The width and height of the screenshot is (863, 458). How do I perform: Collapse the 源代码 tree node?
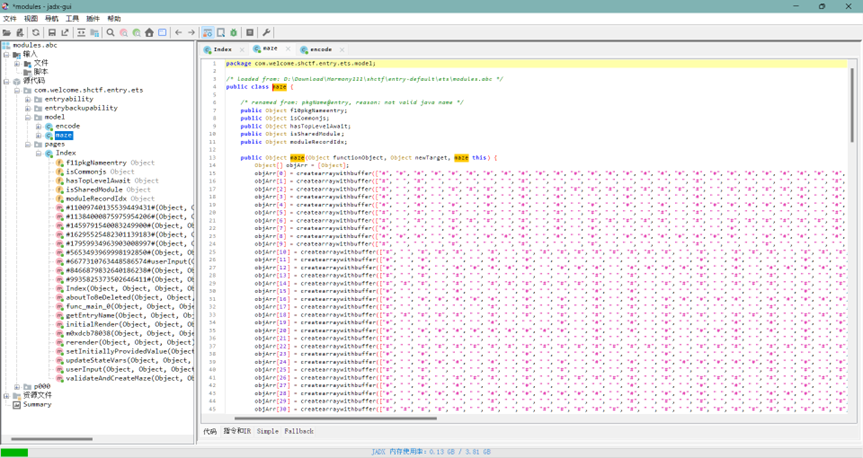coord(6,81)
